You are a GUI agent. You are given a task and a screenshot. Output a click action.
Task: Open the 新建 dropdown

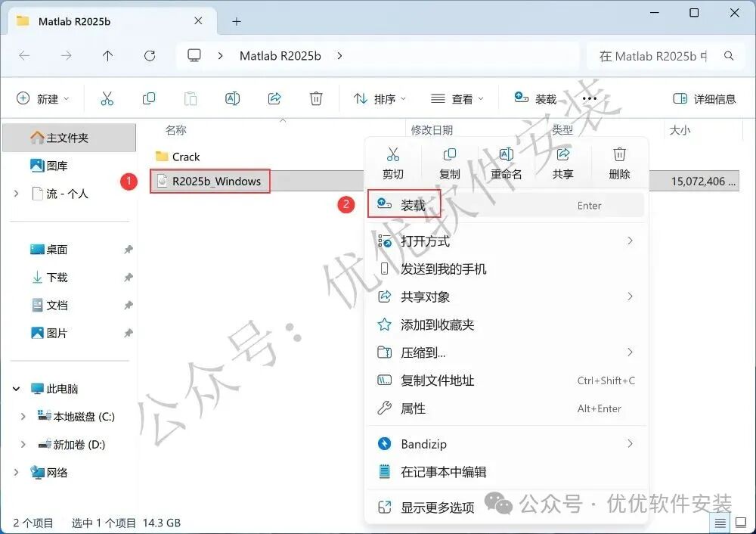point(42,99)
